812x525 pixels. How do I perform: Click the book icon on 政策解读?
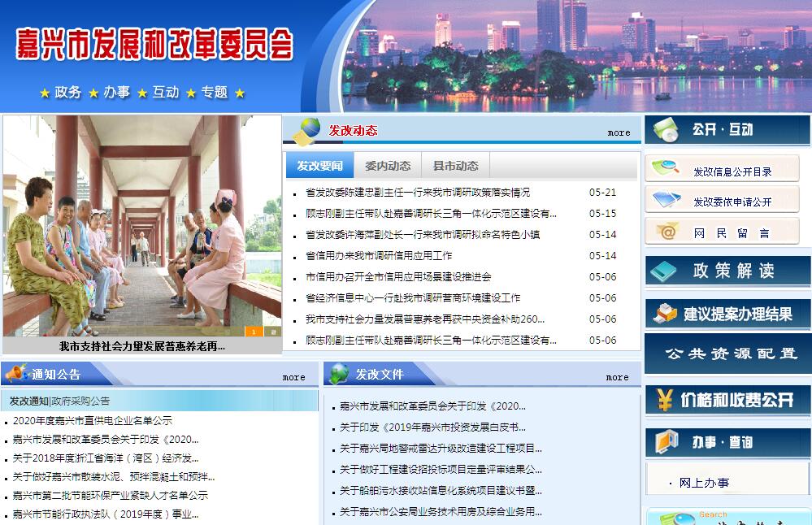point(665,271)
